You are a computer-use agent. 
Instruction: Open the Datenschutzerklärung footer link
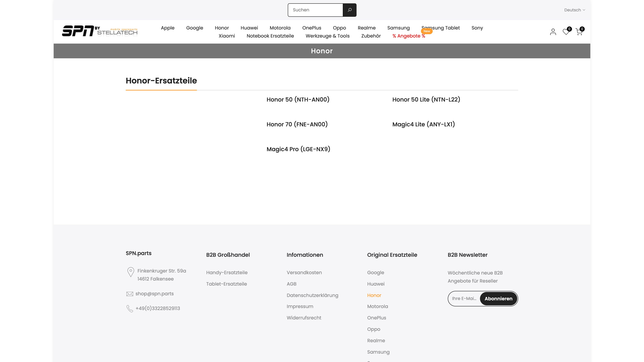click(312, 295)
